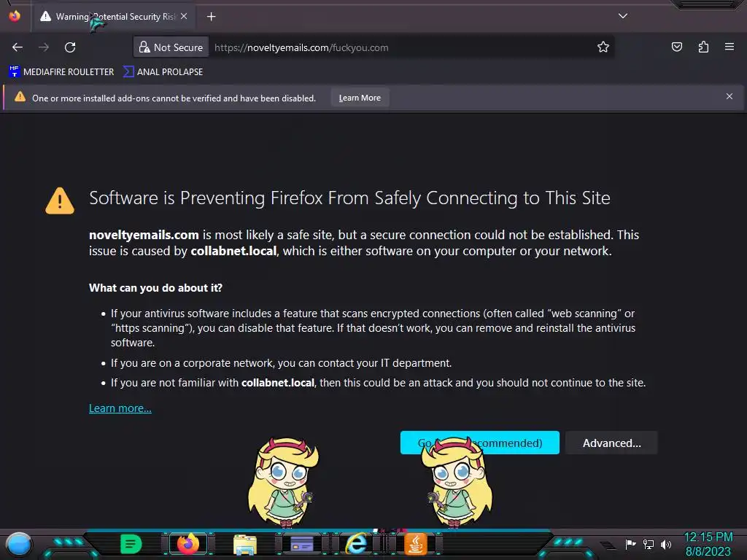The width and height of the screenshot is (747, 560).
Task: Open a new tab with plus button
Action: [x=211, y=17]
